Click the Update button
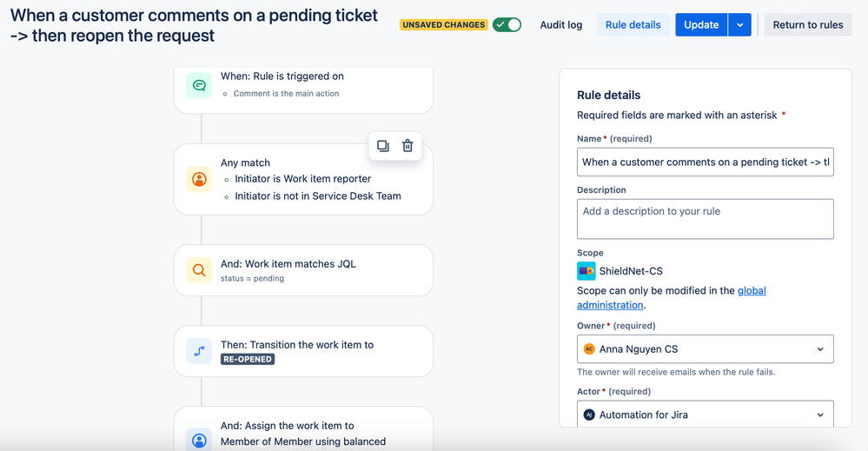 (x=701, y=25)
